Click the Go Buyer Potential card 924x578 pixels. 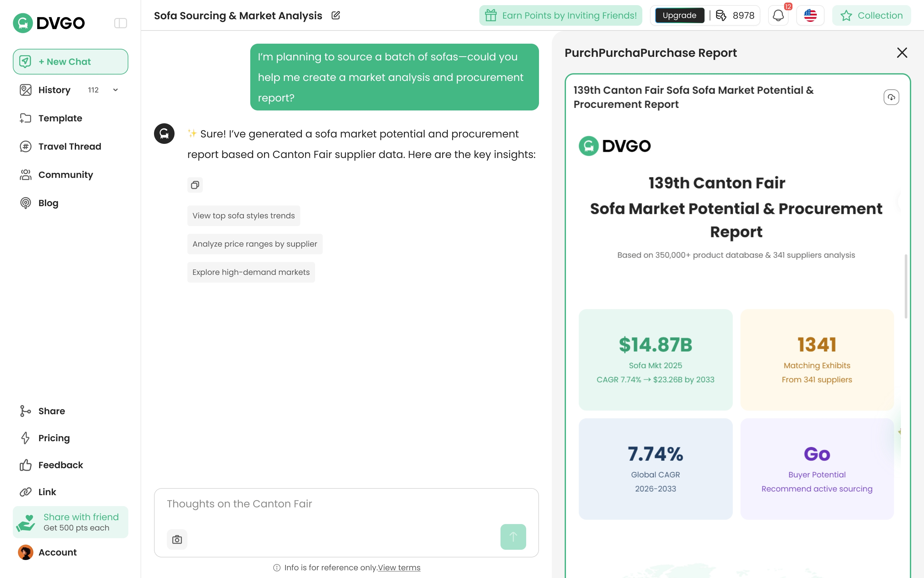817,469
